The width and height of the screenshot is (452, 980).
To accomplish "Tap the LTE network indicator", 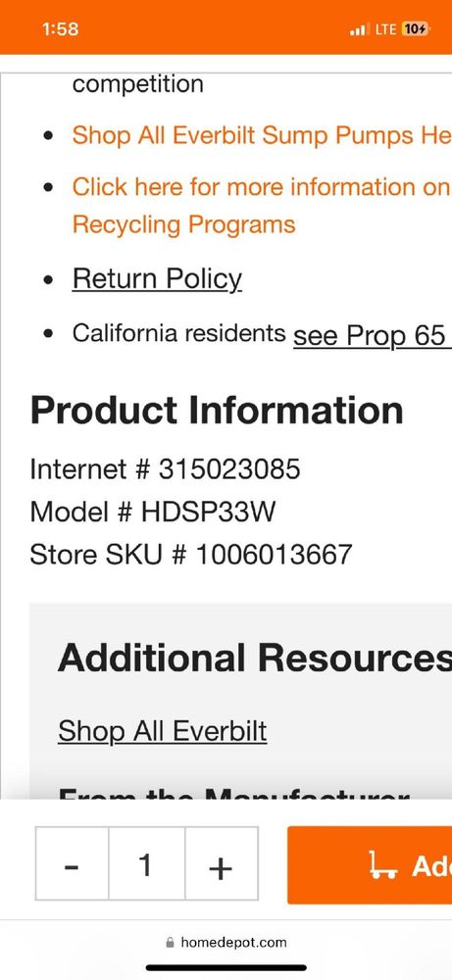I will pos(385,29).
